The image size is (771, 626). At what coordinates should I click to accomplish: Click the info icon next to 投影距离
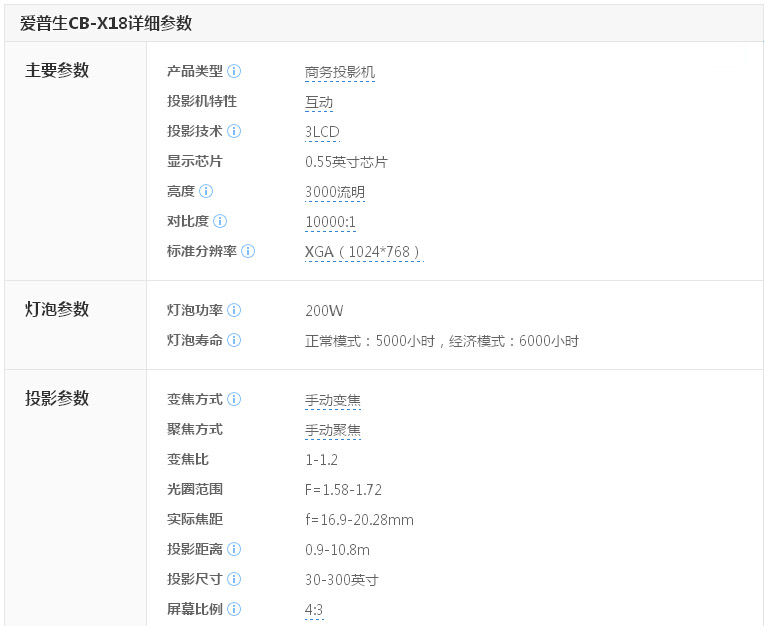coord(234,549)
